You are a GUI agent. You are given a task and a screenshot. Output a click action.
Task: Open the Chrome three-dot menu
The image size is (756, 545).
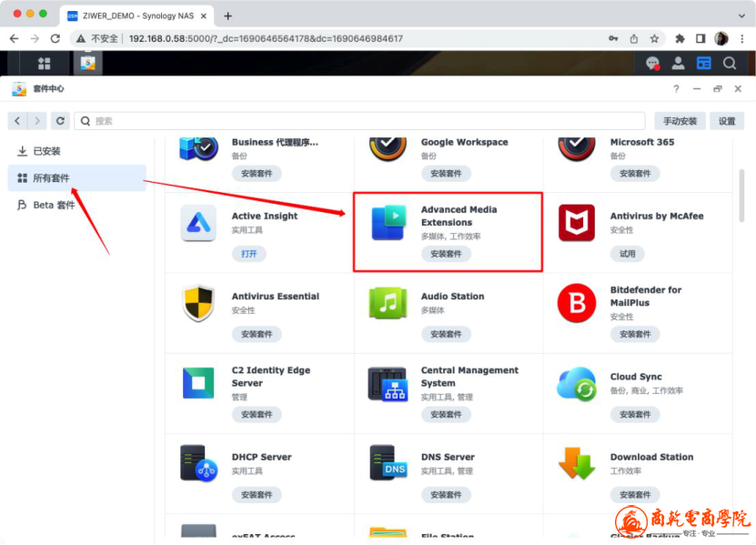[742, 38]
